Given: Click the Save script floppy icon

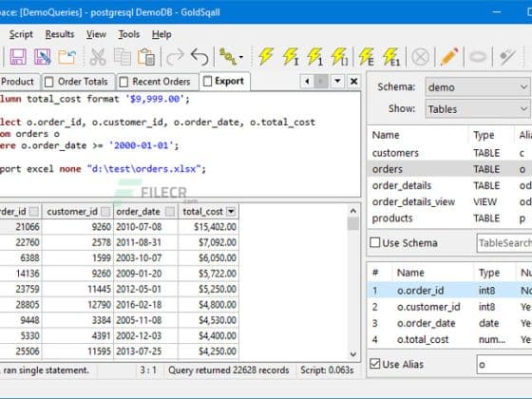Looking at the screenshot, I should (18, 57).
